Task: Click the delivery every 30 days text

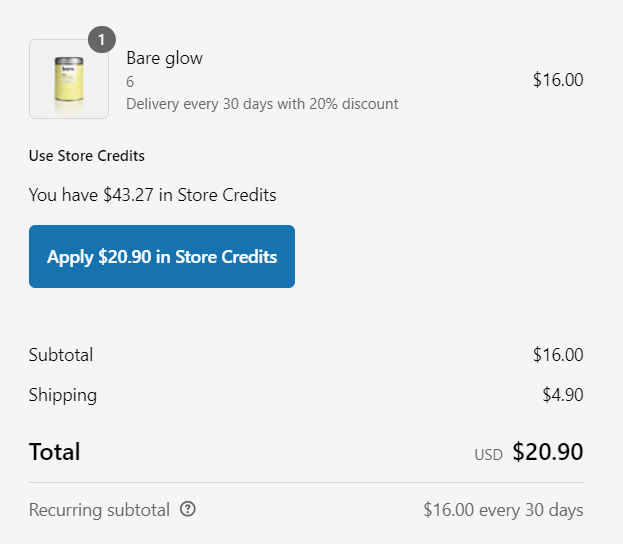Action: (262, 104)
